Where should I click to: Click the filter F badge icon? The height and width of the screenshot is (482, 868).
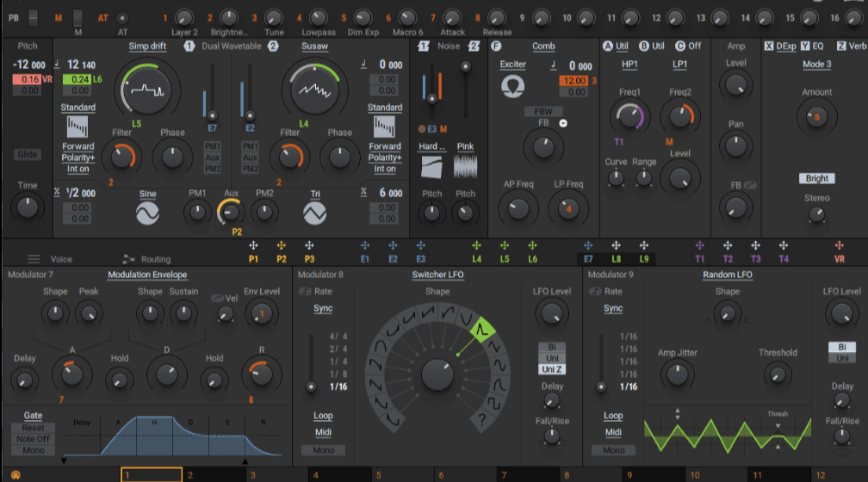point(495,46)
